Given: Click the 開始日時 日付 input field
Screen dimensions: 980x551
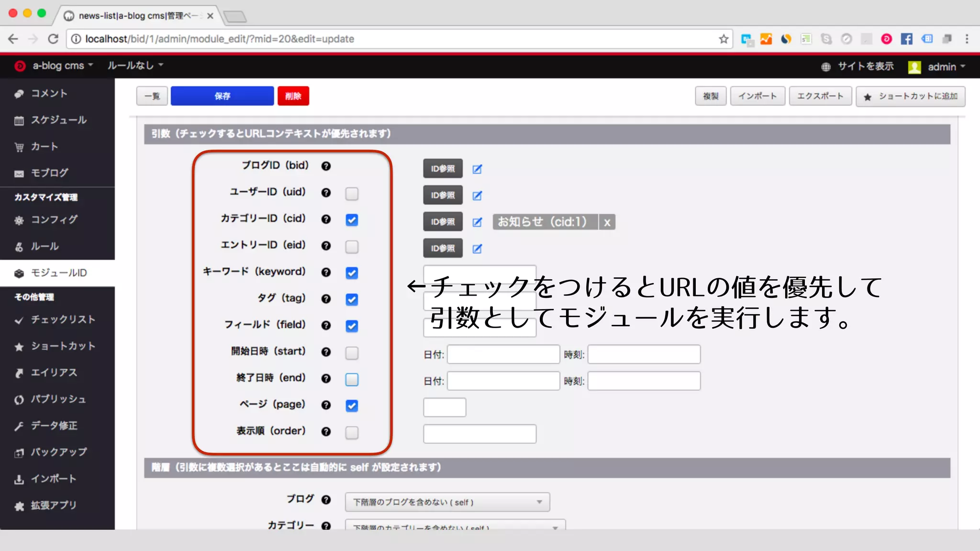Looking at the screenshot, I should pyautogui.click(x=503, y=355).
